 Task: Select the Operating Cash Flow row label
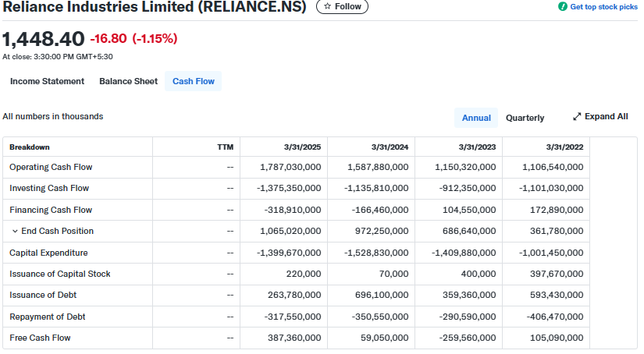point(51,167)
